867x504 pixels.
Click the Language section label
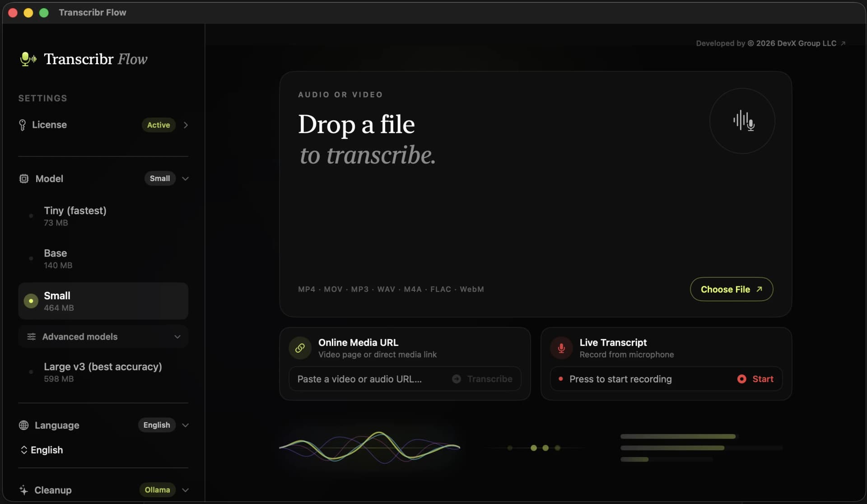click(57, 425)
